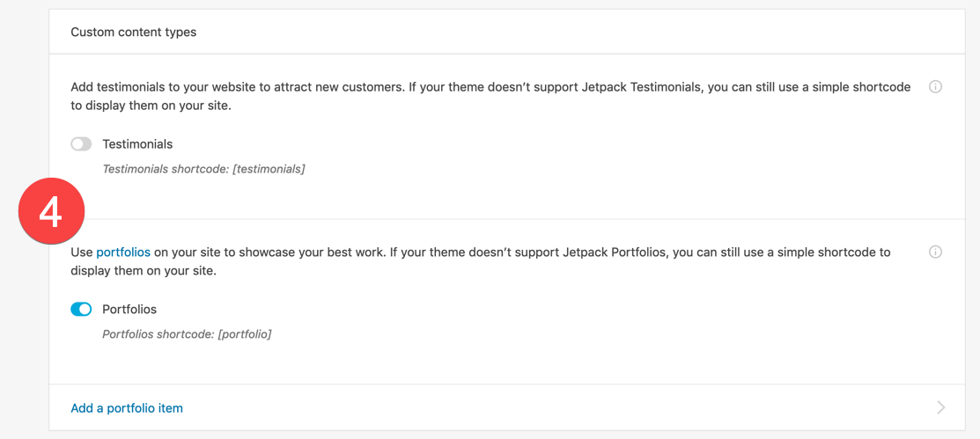Click the info icon beside Testimonials description

point(936,87)
